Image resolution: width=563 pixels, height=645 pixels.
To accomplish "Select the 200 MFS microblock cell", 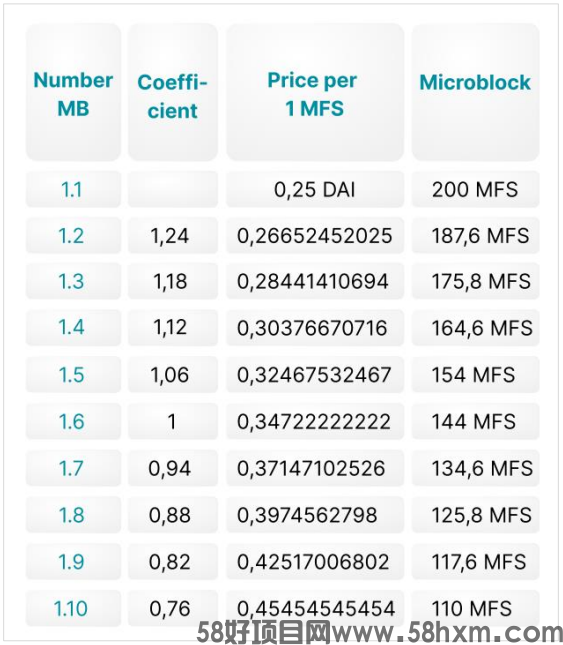I will coord(475,189).
